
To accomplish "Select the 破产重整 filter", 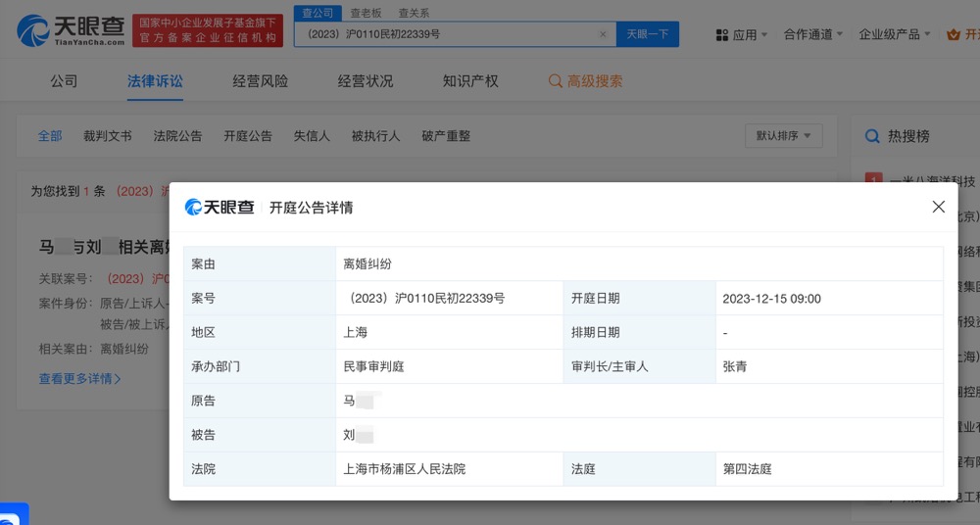I will (446, 136).
